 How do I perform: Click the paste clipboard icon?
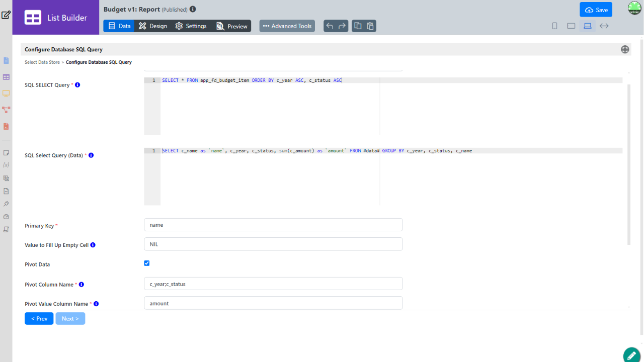click(x=370, y=26)
